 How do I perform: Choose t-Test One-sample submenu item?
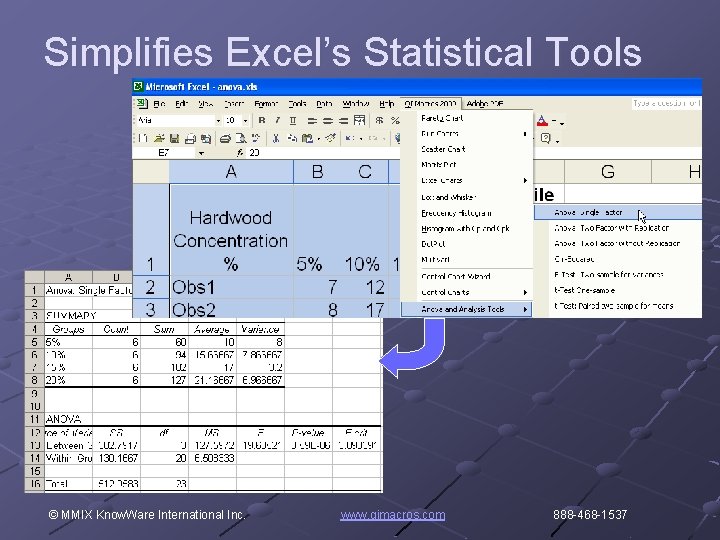click(x=584, y=290)
